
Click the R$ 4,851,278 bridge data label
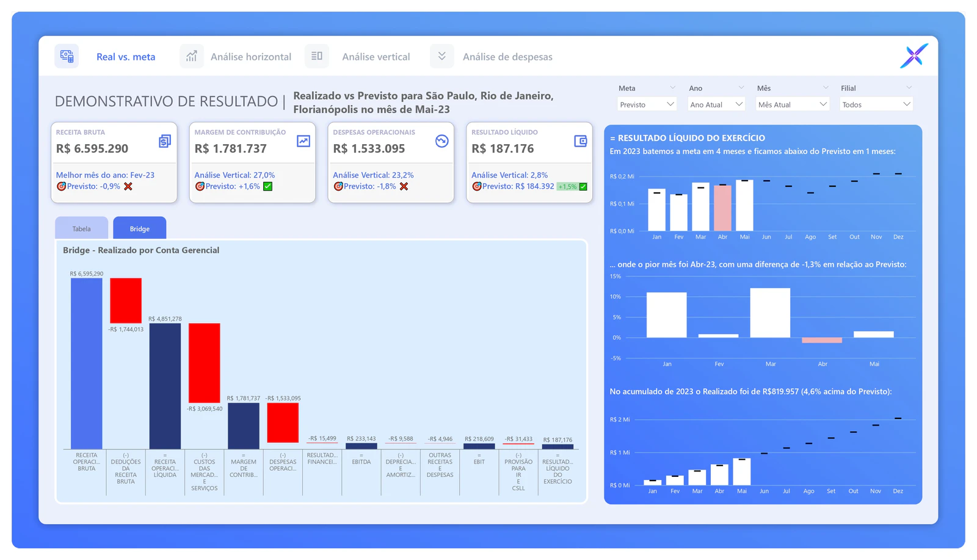(x=165, y=319)
